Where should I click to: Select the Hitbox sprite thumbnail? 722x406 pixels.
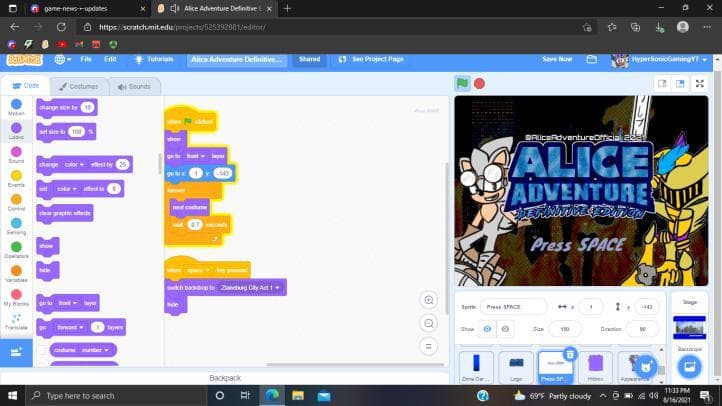[x=595, y=367]
